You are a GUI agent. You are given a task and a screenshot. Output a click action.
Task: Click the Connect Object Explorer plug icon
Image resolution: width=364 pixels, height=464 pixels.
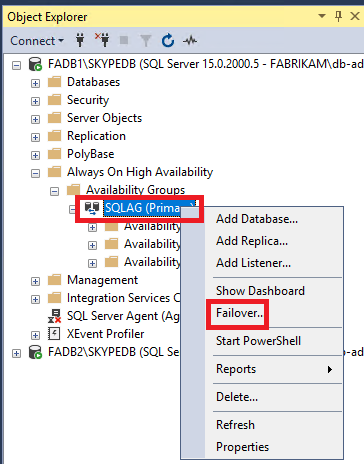(x=80, y=40)
